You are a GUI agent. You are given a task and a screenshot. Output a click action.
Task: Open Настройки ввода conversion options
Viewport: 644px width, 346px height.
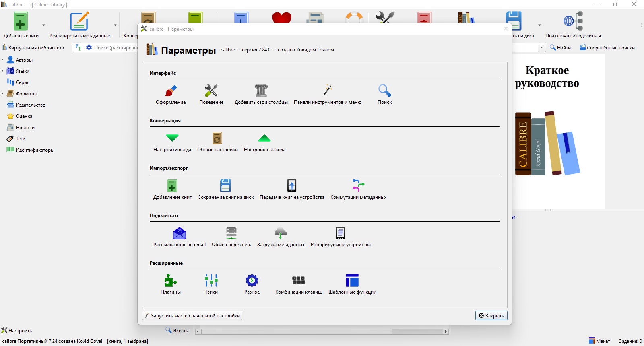172,142
